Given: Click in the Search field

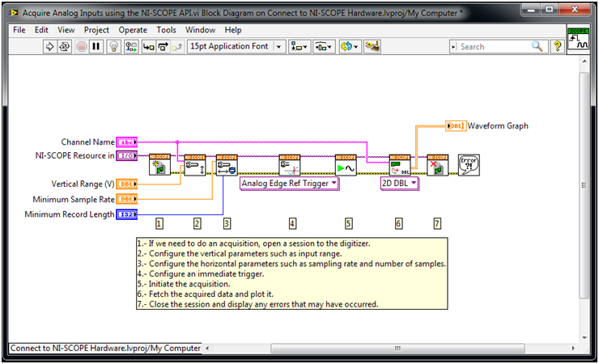Looking at the screenshot, I should [494, 47].
